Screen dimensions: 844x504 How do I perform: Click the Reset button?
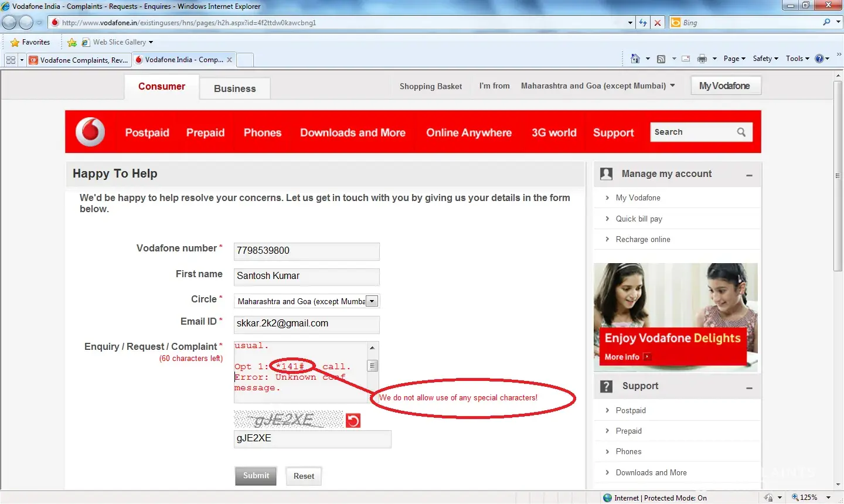tap(304, 476)
